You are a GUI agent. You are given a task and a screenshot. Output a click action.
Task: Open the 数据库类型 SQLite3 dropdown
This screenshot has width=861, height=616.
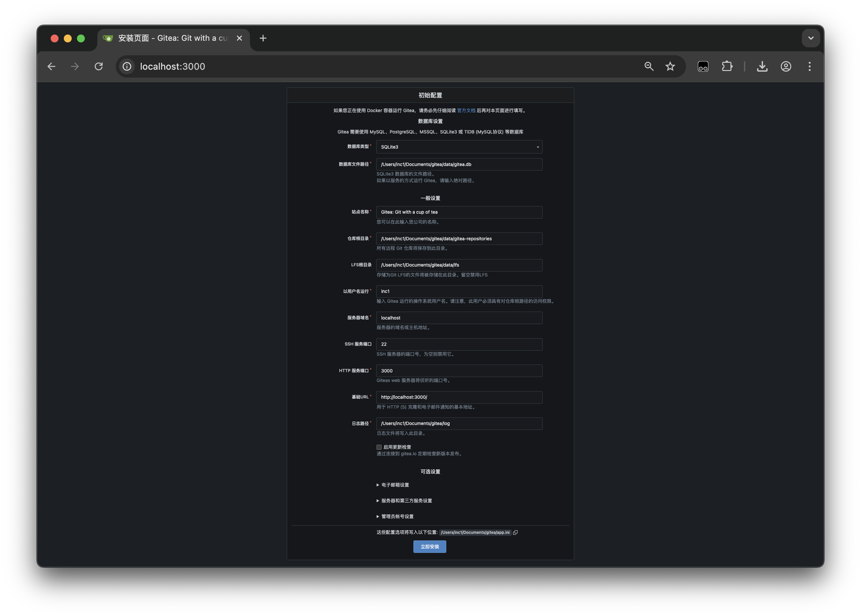tap(459, 147)
